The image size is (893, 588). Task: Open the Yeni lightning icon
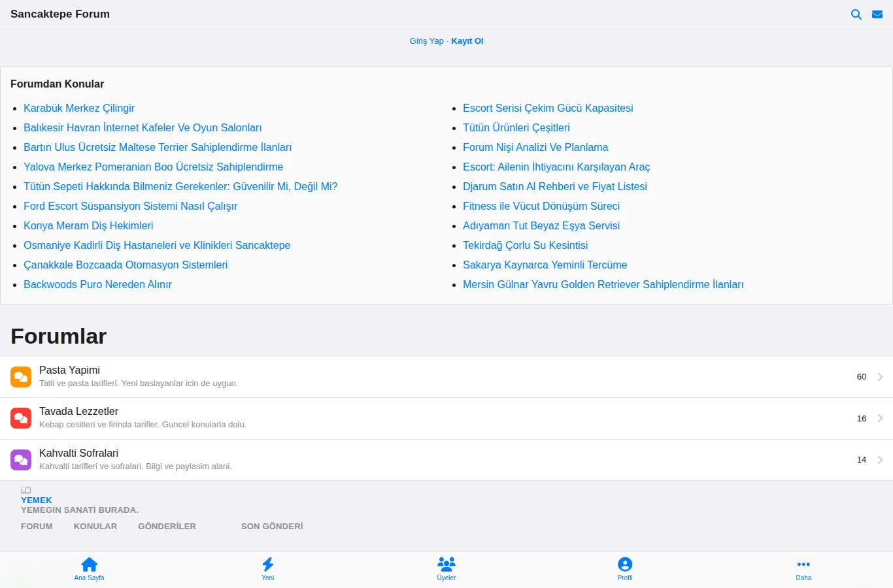[x=268, y=564]
